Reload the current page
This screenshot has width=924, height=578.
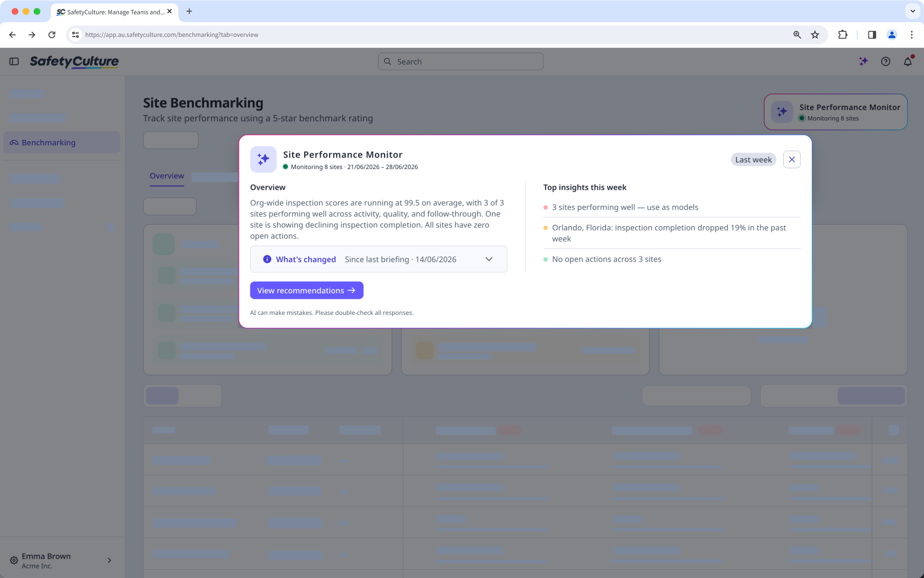pos(52,35)
